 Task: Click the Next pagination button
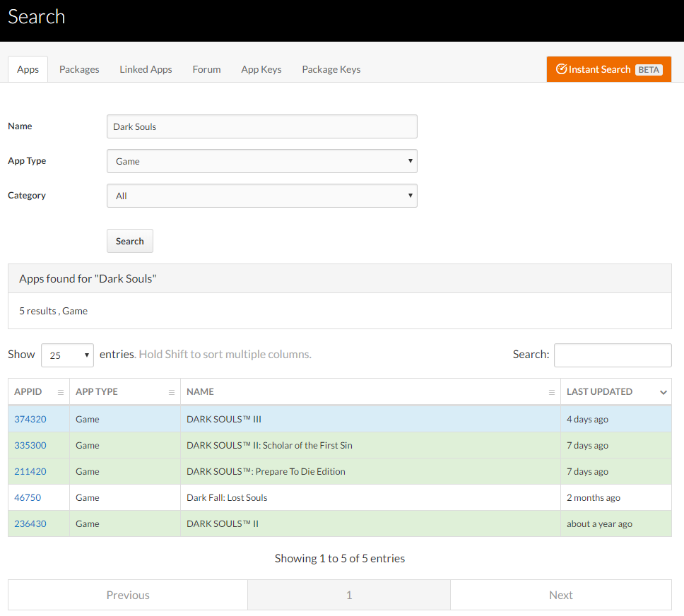point(560,595)
